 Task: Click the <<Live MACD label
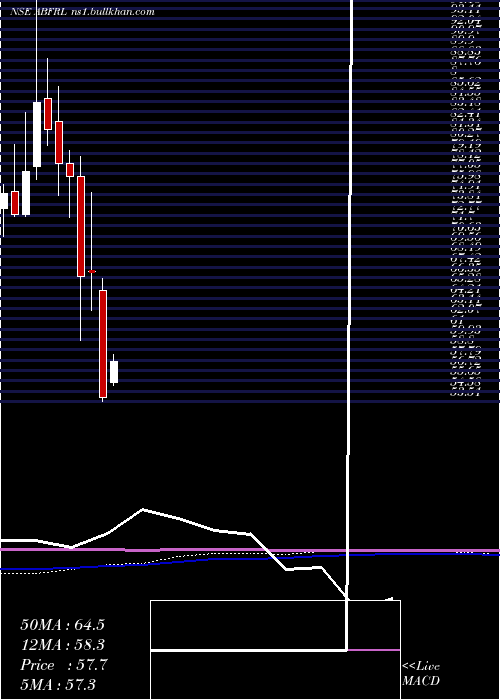pos(421,673)
